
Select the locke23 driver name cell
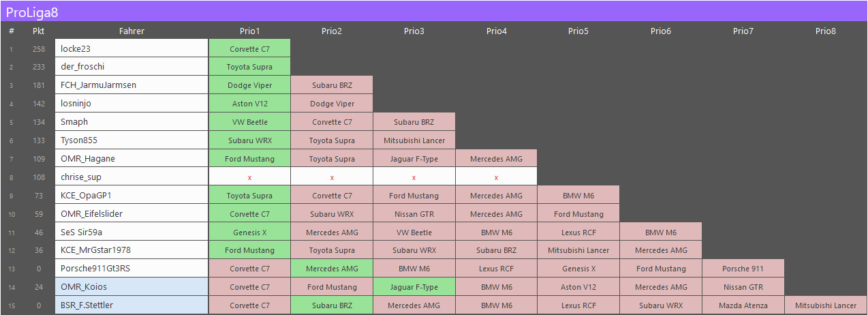131,48
